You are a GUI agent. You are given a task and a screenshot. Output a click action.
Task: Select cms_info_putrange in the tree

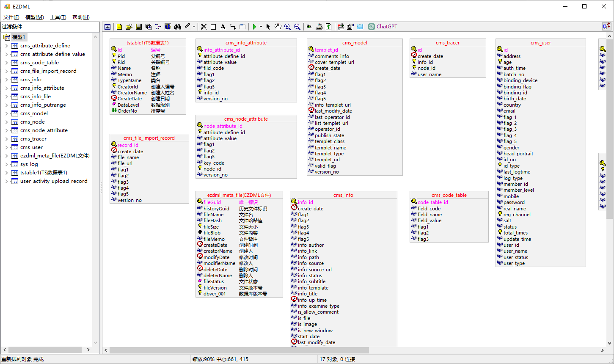43,105
